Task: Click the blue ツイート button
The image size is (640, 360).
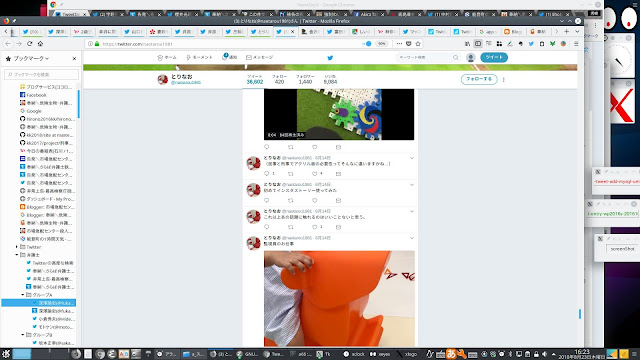Action: (494, 57)
